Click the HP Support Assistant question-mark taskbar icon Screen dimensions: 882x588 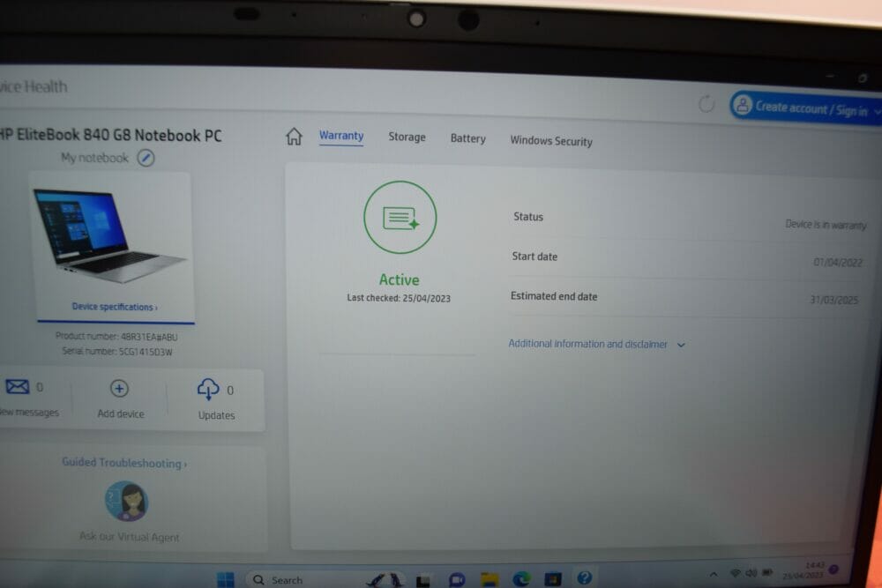click(x=585, y=577)
